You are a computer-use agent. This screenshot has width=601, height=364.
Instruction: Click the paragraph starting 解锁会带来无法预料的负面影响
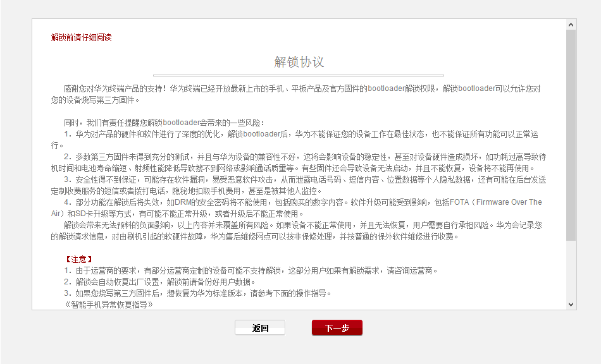pyautogui.click(x=296, y=231)
